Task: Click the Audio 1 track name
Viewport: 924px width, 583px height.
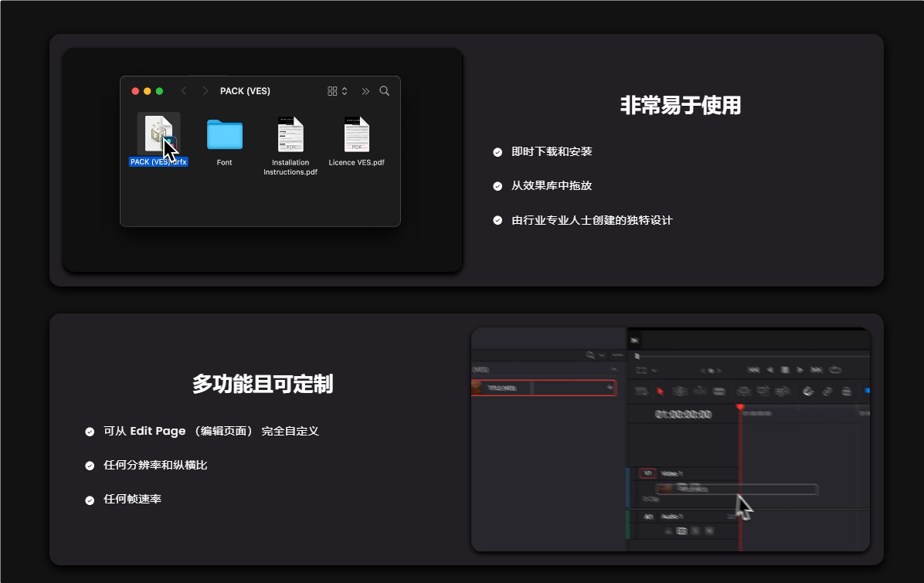Action: [672, 517]
